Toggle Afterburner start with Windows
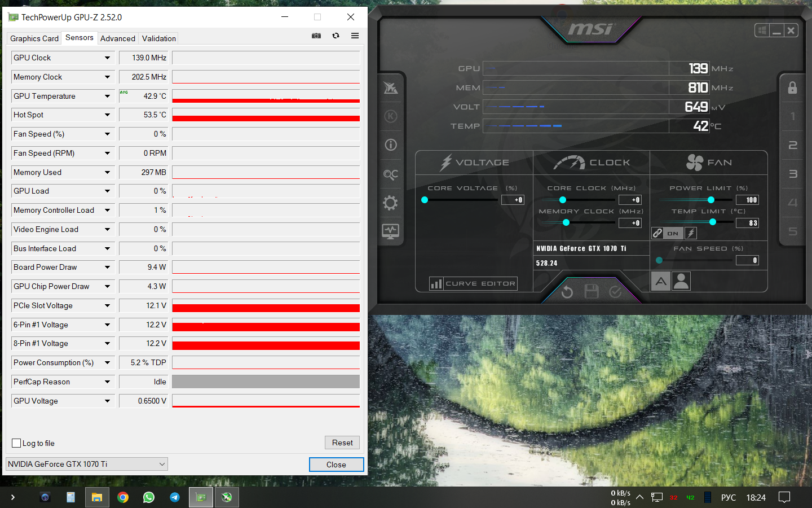The width and height of the screenshot is (812, 508). (762, 30)
